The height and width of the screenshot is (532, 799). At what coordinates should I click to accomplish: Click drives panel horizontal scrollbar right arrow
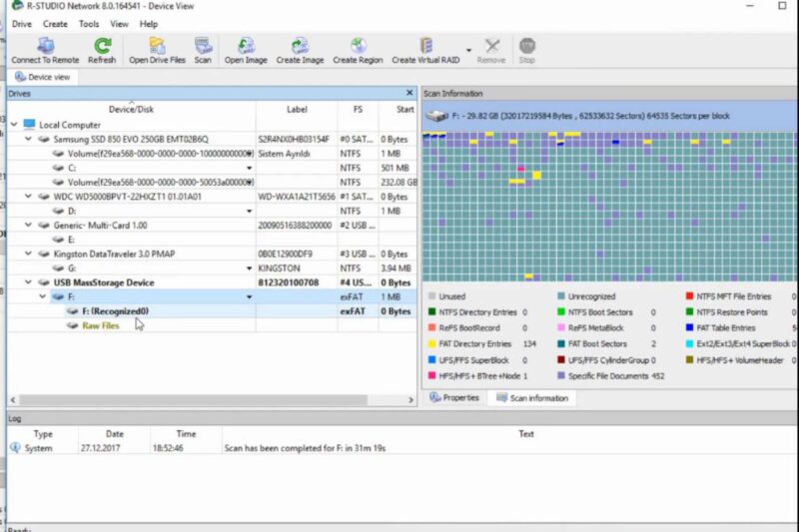tap(410, 400)
